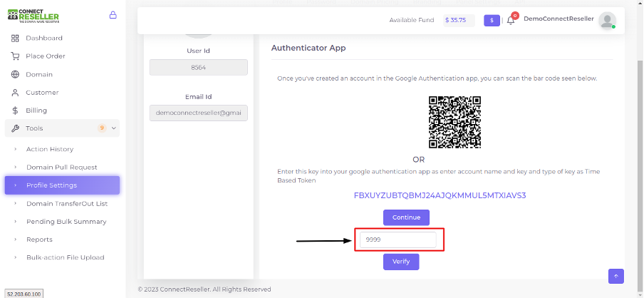The width and height of the screenshot is (644, 298).
Task: Click the Available Fund label
Action: pos(412,20)
